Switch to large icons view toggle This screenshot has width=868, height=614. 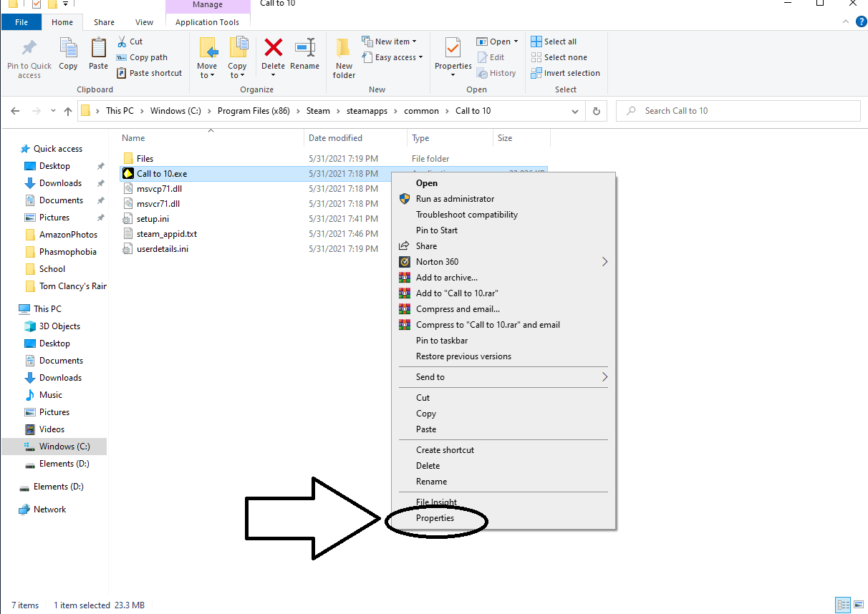tap(859, 605)
